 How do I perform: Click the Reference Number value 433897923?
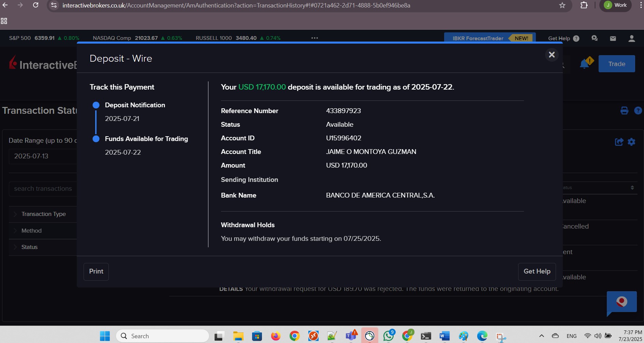343,111
